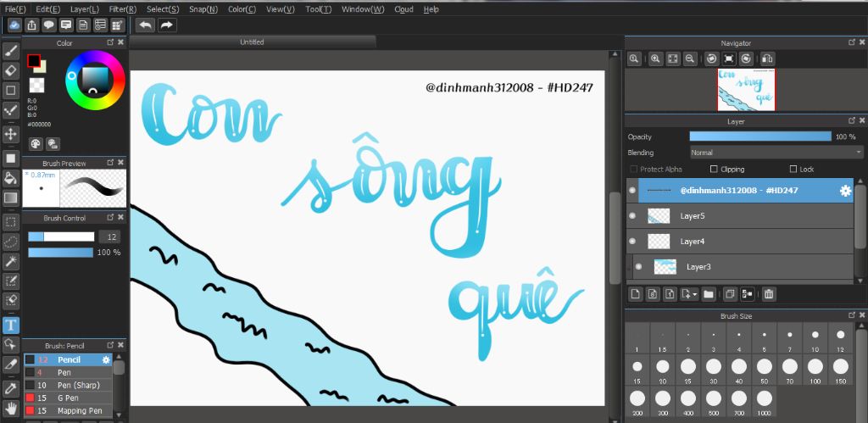Click the Navigator preview thumbnail
The image size is (868, 423).
click(746, 90)
